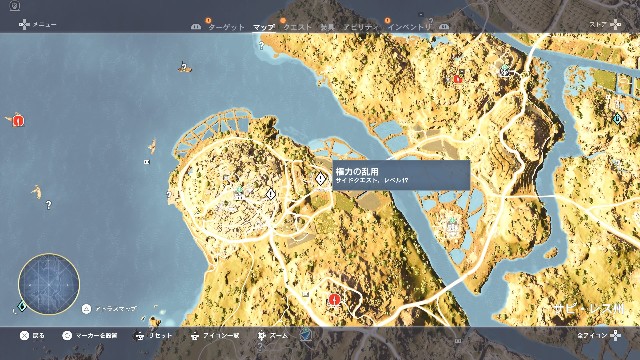Screen dimensions: 640x360
Task: Open the ストア shortcut at top right
Action: coord(605,25)
